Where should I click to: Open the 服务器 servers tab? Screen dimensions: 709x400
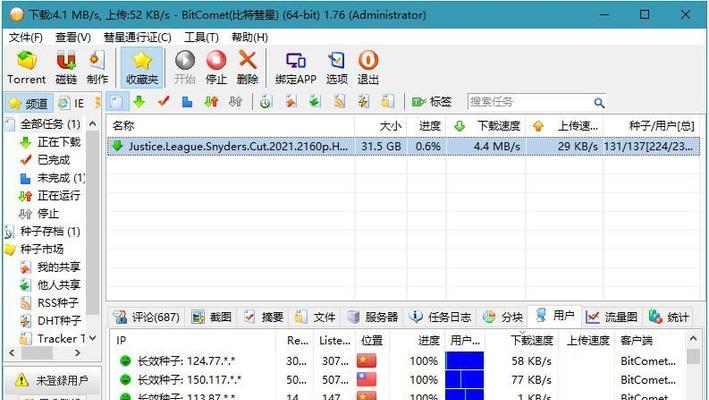pos(373,317)
